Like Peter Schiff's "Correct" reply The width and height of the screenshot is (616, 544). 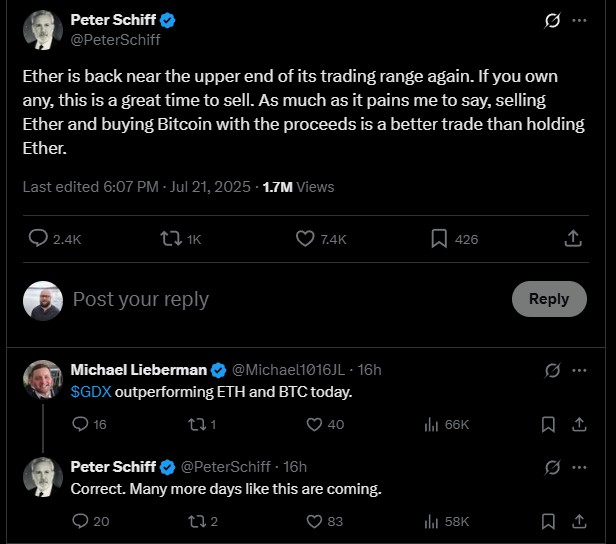314,521
